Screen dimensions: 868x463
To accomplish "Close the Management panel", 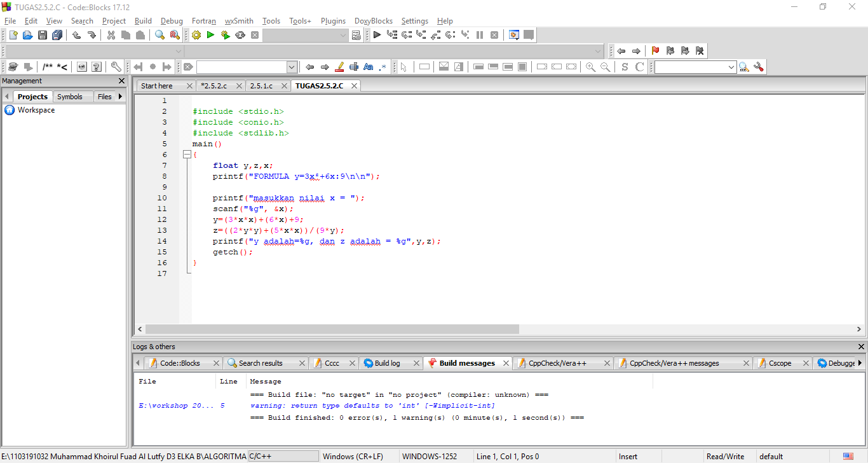I will pos(122,81).
